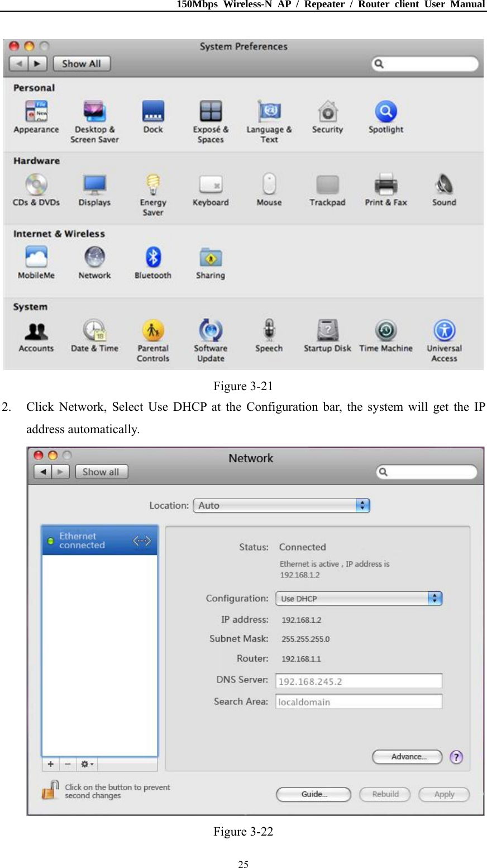Image resolution: width=487 pixels, height=868 pixels.
Task: Click the Show all button in Network
Action: point(101,472)
